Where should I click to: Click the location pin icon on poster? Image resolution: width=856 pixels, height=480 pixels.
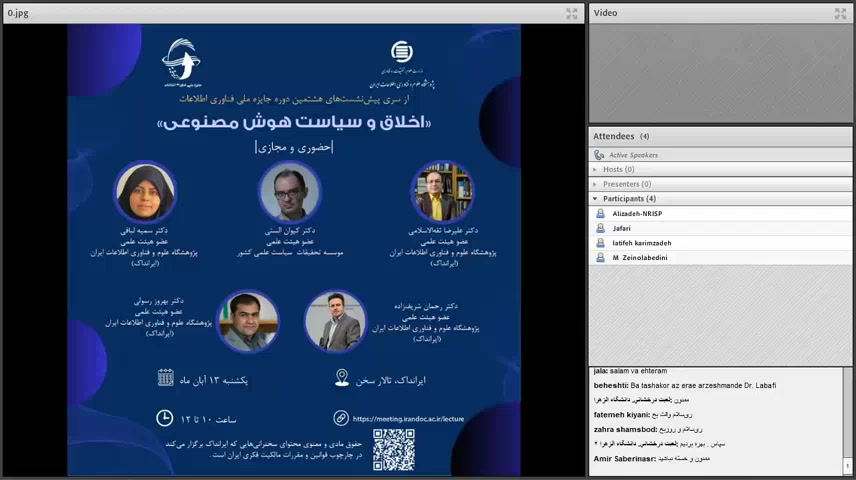[x=342, y=377]
